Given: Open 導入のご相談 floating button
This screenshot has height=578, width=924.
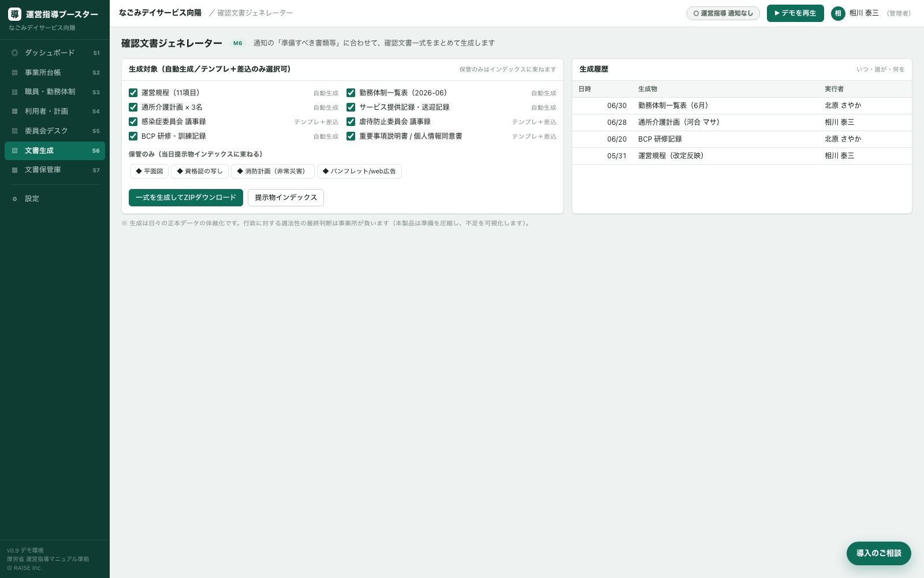Looking at the screenshot, I should pyautogui.click(x=879, y=553).
